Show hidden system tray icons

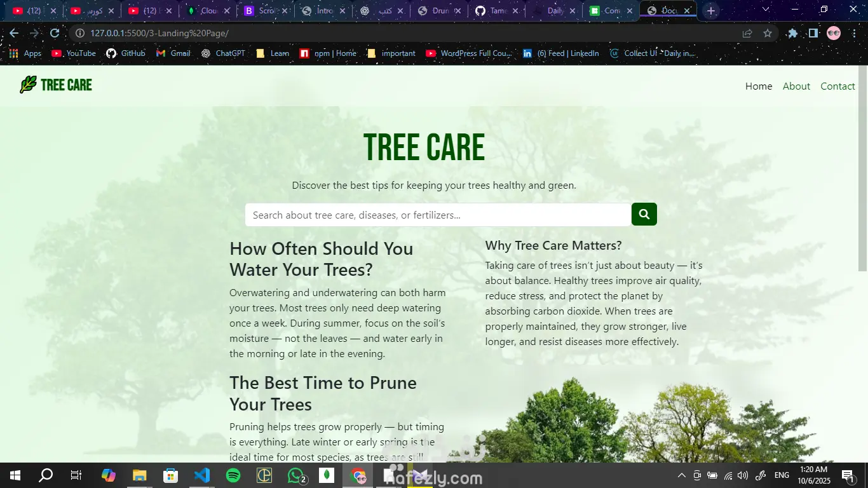pos(681,475)
